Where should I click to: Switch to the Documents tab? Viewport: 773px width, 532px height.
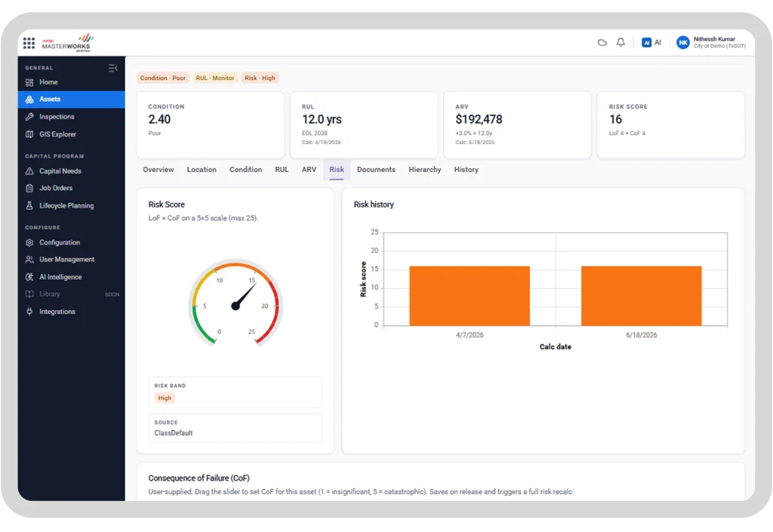click(376, 170)
